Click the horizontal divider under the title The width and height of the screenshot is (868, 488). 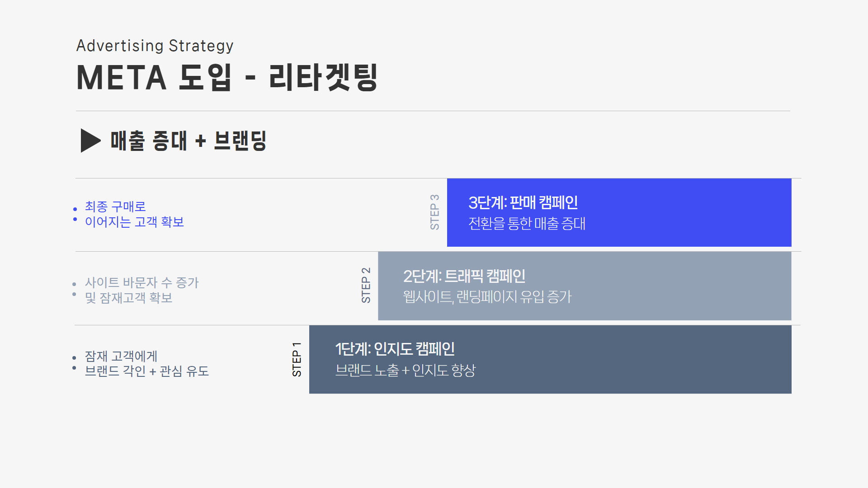click(x=433, y=111)
